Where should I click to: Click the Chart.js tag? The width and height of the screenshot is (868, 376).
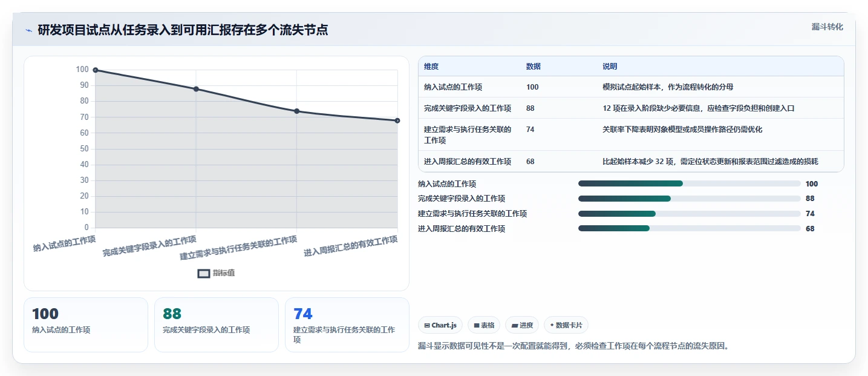[x=440, y=325]
